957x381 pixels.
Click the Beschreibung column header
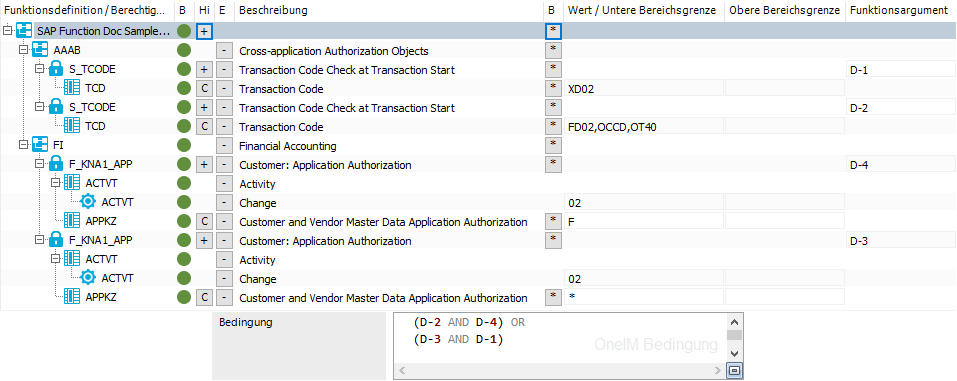click(x=273, y=10)
